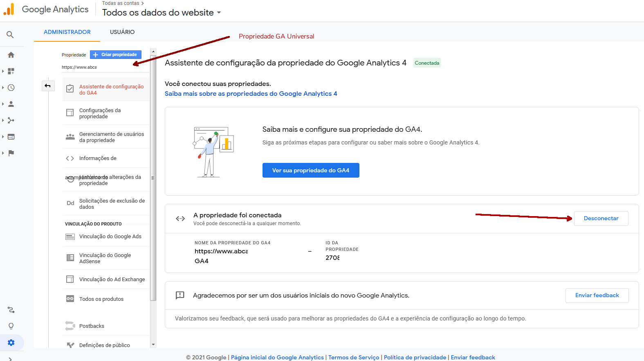Click the back arrow button beside property column

pos(48,86)
